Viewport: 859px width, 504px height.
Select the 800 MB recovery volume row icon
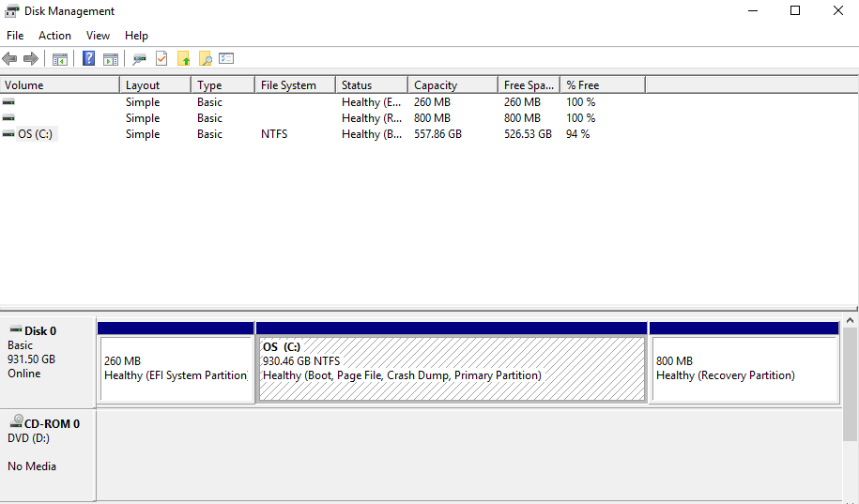8,117
